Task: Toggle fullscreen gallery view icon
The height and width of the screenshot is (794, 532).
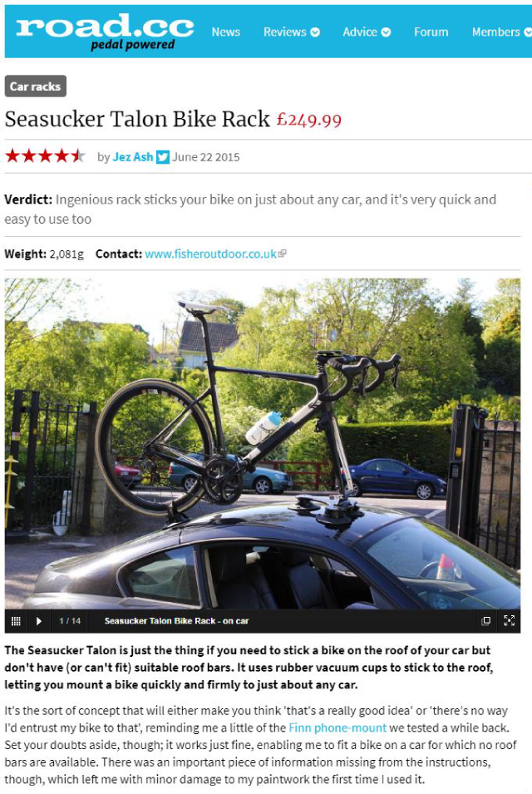Action: click(510, 621)
